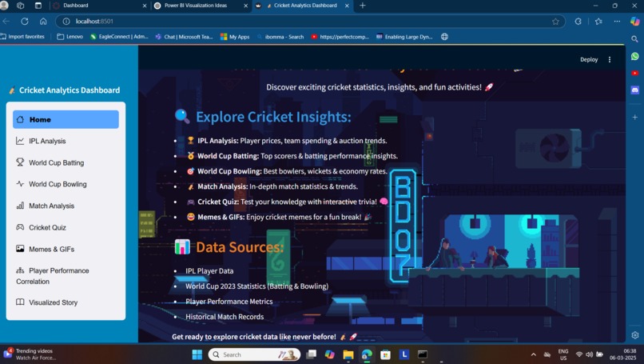Open clock and date 06-03-2025
This screenshot has width=644, height=364.
coord(623,354)
